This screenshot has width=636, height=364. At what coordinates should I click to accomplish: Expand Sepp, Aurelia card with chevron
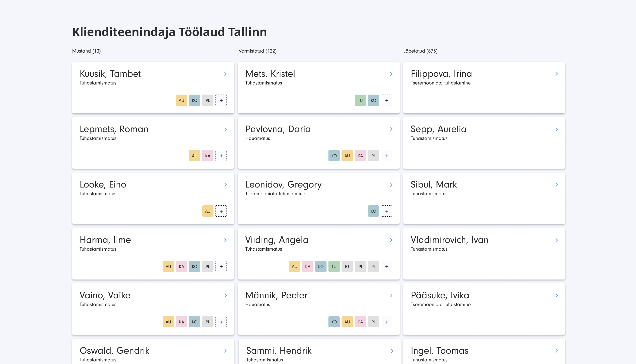(556, 129)
